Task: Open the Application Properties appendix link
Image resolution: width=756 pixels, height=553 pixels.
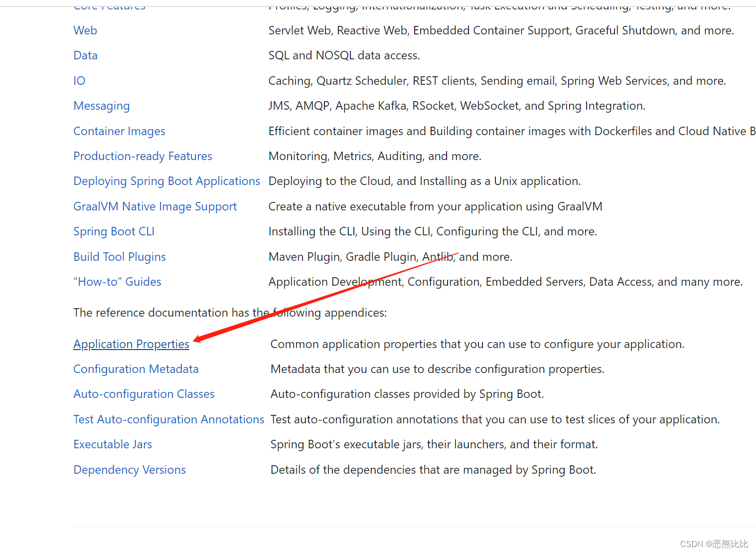Action: [132, 344]
